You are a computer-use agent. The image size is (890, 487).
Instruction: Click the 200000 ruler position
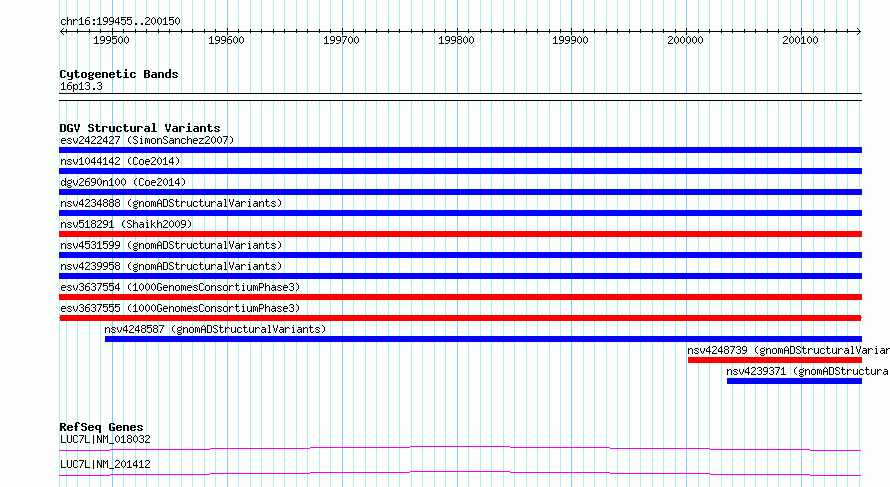(x=685, y=40)
